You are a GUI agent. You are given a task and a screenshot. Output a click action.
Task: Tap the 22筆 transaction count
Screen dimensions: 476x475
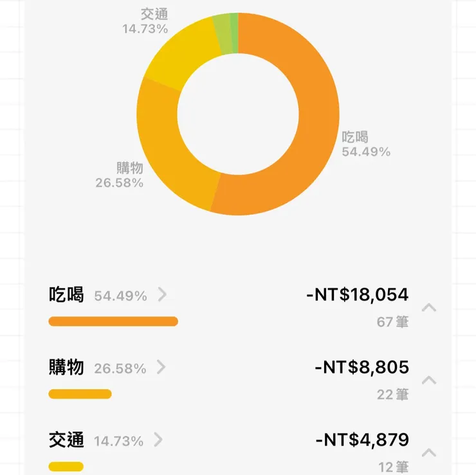tap(392, 395)
